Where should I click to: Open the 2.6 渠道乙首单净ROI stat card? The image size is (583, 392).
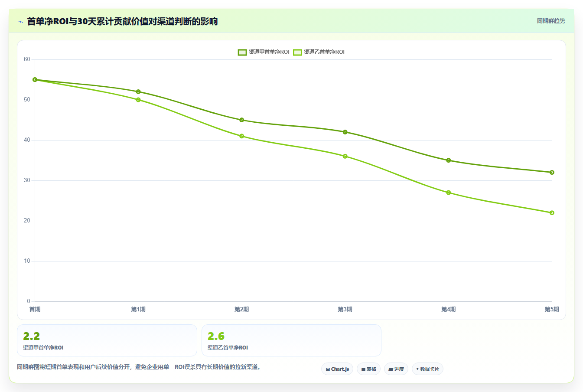click(291, 340)
